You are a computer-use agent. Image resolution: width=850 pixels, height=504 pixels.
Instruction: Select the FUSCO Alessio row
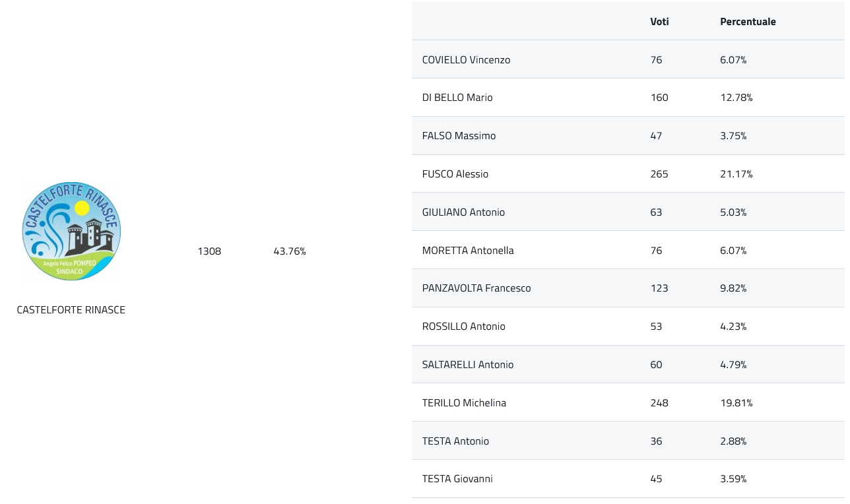point(628,174)
